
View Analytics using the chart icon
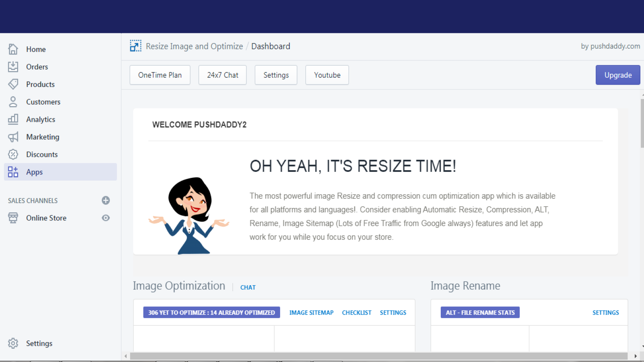tap(12, 119)
